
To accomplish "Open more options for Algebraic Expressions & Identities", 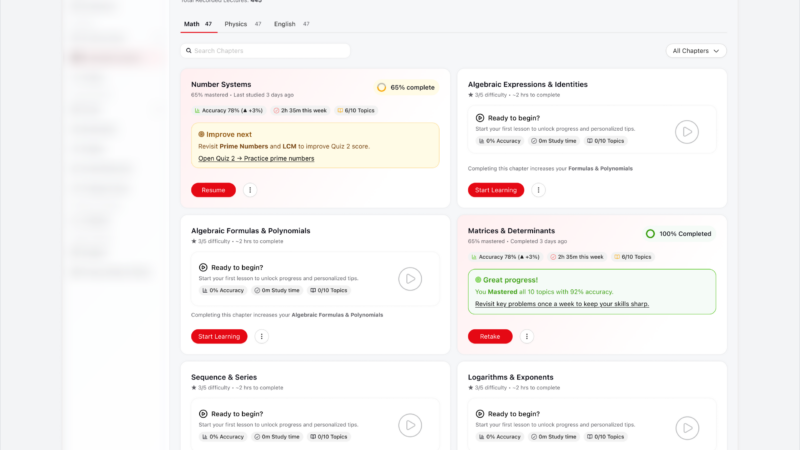I will [538, 190].
